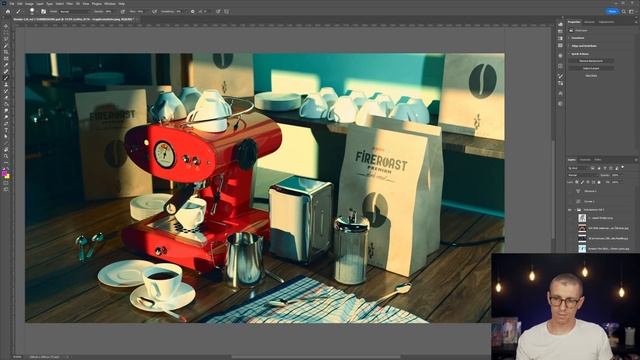Open Properties panel flyout menu

click(636, 22)
